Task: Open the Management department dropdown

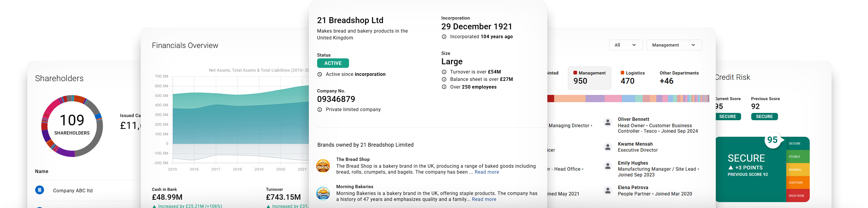Action: click(674, 45)
